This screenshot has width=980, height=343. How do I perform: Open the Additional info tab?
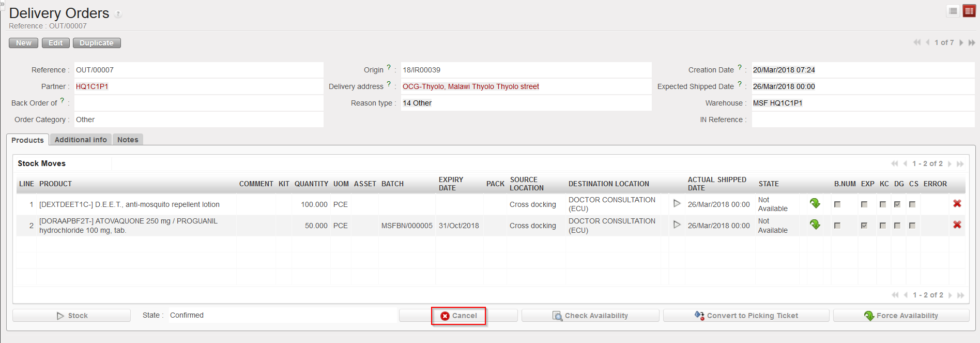[81, 140]
